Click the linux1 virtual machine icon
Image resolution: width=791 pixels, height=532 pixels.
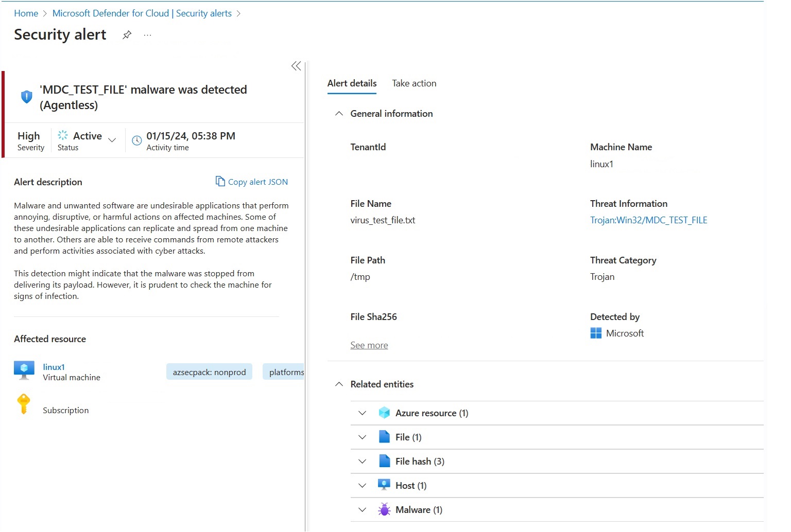pos(24,370)
